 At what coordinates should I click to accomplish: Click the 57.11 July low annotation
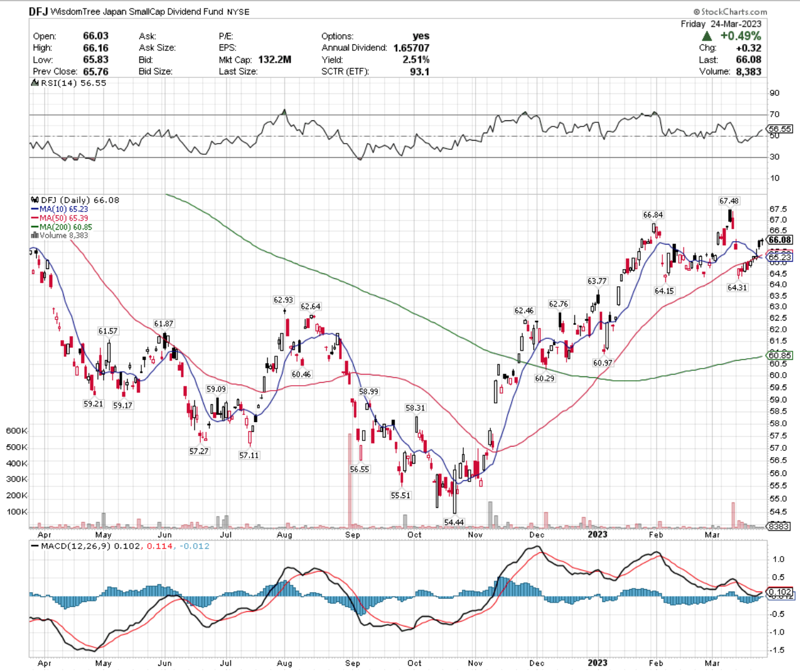249,455
